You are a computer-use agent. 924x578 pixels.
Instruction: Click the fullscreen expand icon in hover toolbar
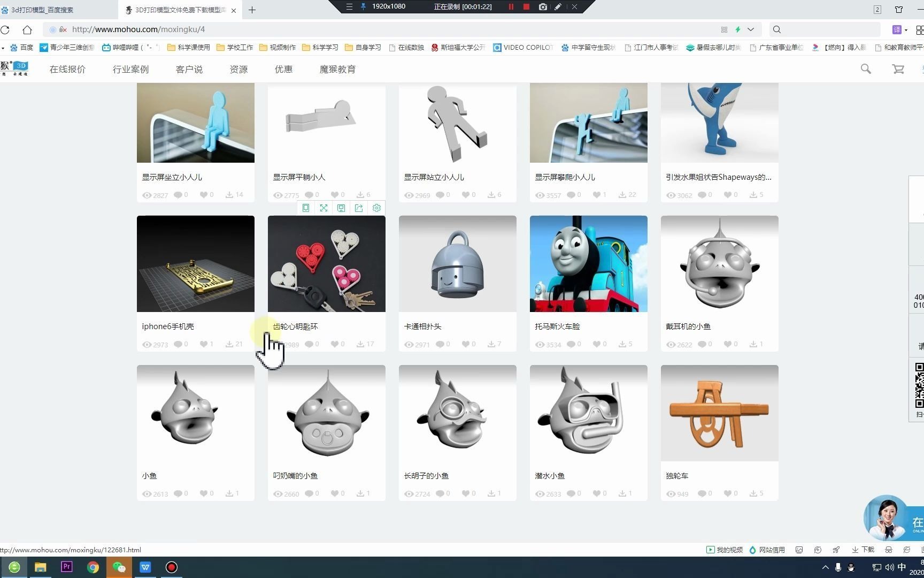[324, 208]
